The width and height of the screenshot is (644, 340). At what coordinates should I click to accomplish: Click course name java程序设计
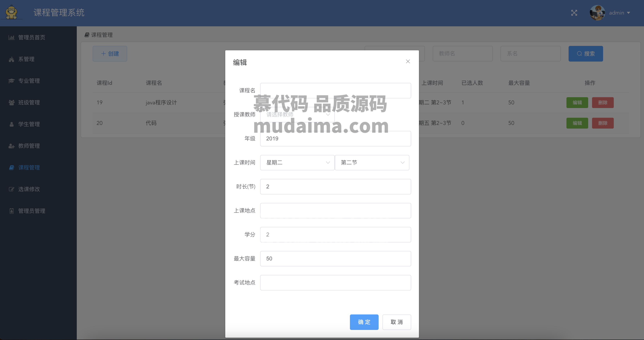(x=161, y=103)
